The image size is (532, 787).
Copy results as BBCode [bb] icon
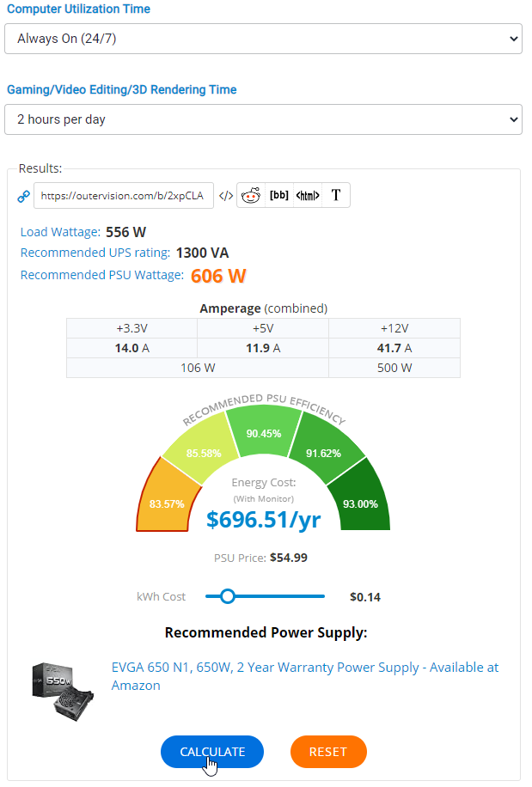[x=279, y=195]
